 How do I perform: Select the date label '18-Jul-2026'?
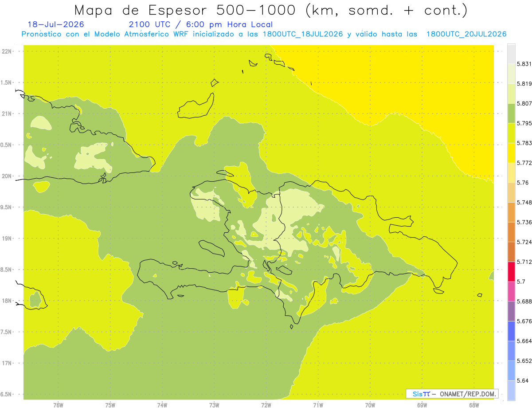[x=56, y=24]
